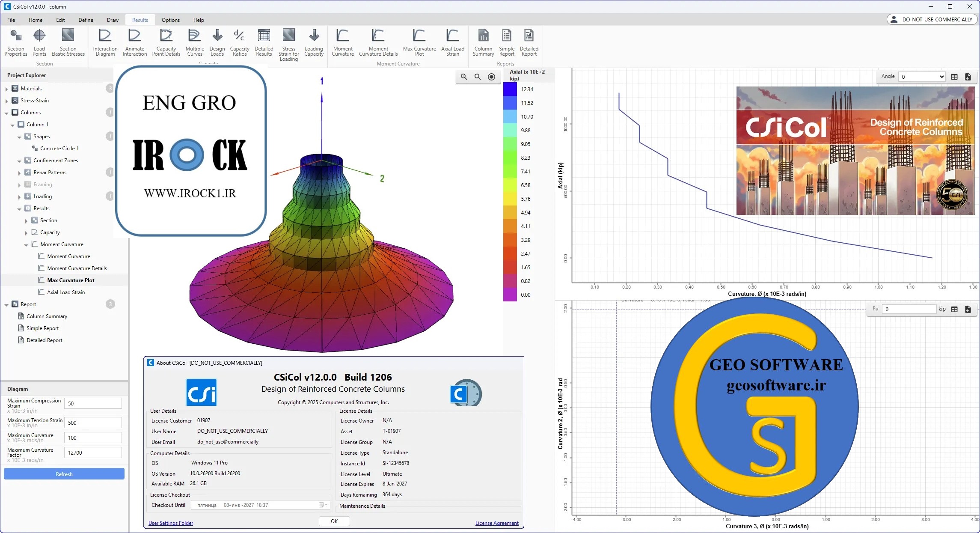This screenshot has width=980, height=533.
Task: Open the License Agreement link
Action: [496, 523]
